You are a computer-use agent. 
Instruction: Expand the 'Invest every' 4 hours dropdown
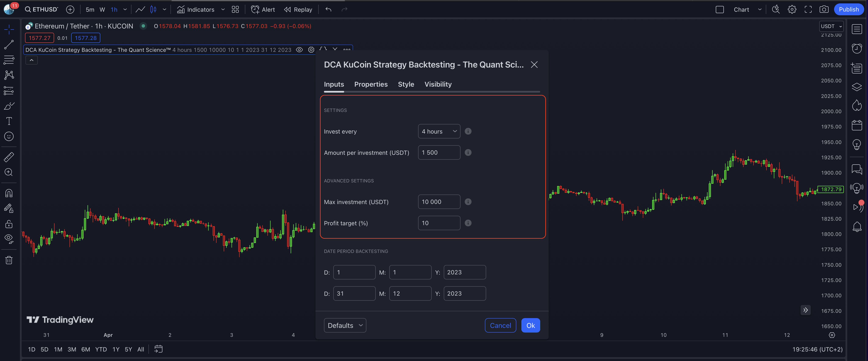coord(439,131)
